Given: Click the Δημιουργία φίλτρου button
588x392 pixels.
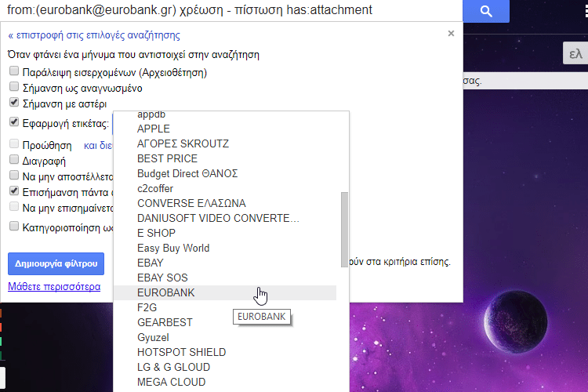Looking at the screenshot, I should (x=56, y=263).
